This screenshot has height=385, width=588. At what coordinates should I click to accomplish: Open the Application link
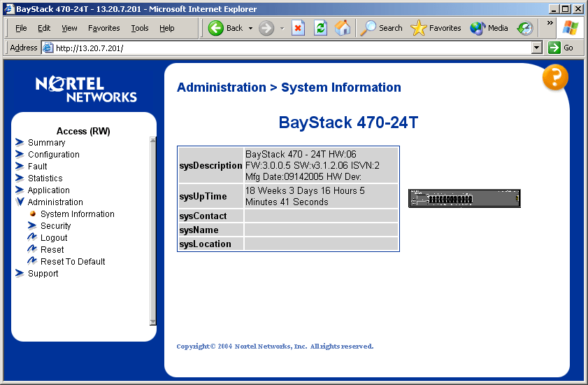(49, 190)
